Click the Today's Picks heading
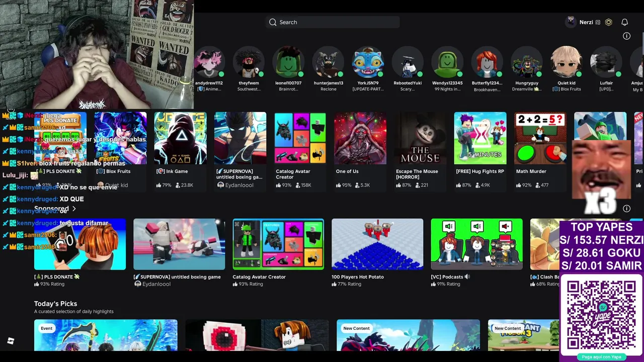644x362 pixels. click(x=55, y=304)
